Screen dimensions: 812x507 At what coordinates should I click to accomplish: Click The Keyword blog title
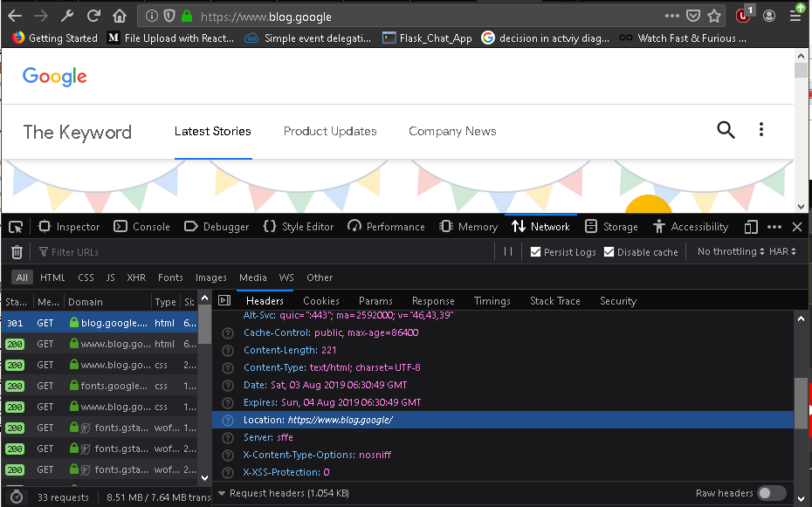coord(77,132)
